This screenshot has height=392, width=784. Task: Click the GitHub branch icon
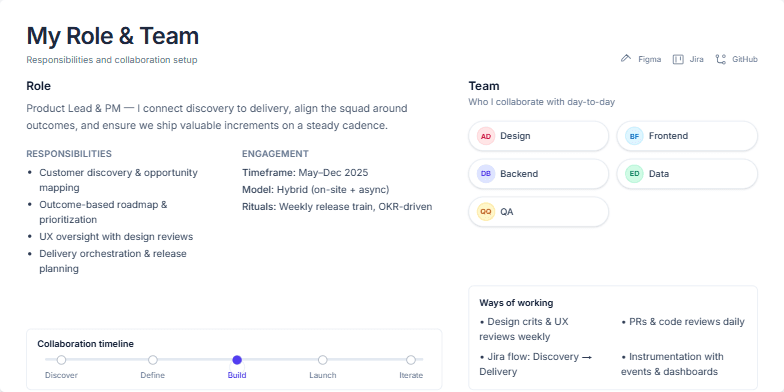click(720, 59)
